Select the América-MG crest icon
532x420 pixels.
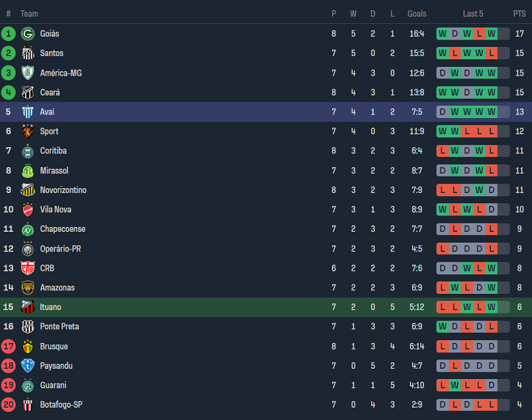[x=27, y=73]
